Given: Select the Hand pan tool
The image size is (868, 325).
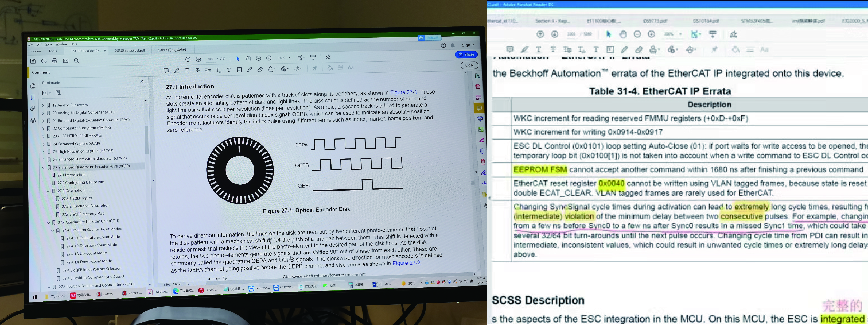Looking at the screenshot, I should click(248, 59).
